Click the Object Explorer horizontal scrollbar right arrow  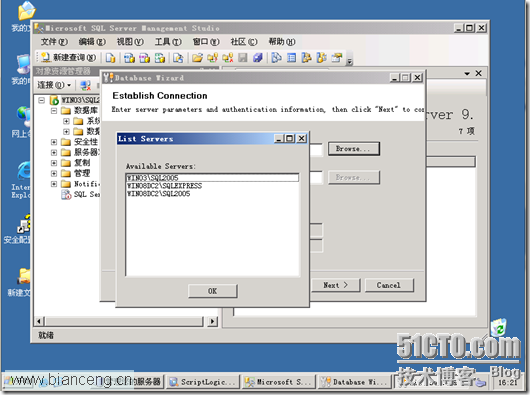click(213, 321)
